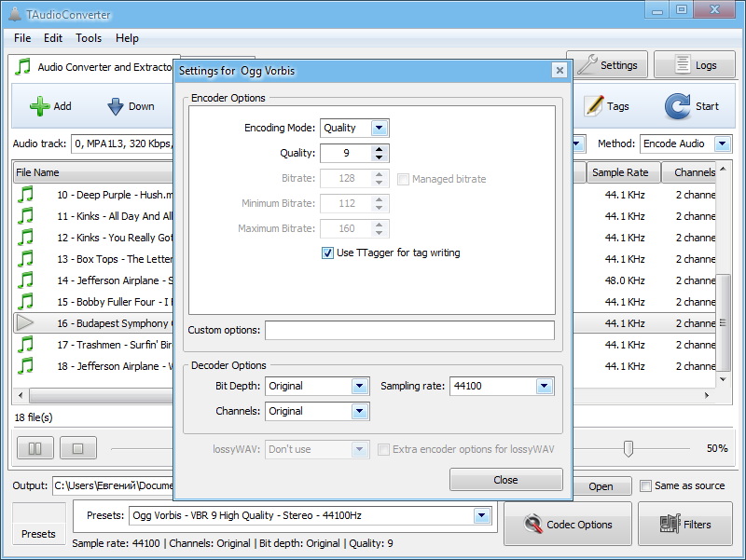
Task: Click the Open output folder button
Action: click(x=601, y=486)
